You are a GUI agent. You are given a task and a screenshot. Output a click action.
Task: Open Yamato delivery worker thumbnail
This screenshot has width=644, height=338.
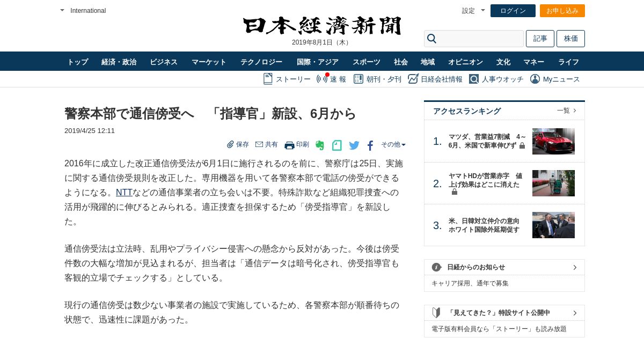pyautogui.click(x=553, y=183)
